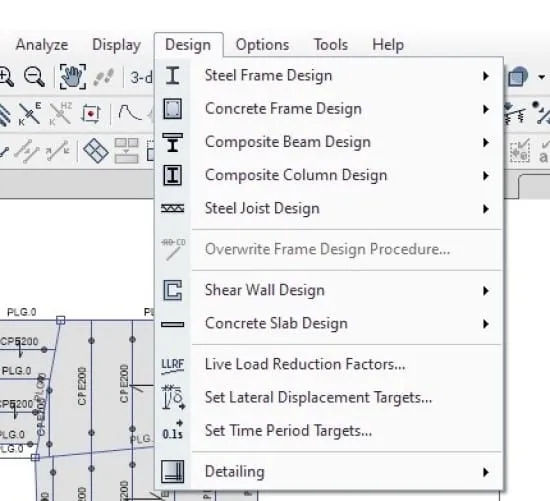Viewport: 550px width, 501px height.
Task: Click the composite beam icon
Action: tap(173, 142)
